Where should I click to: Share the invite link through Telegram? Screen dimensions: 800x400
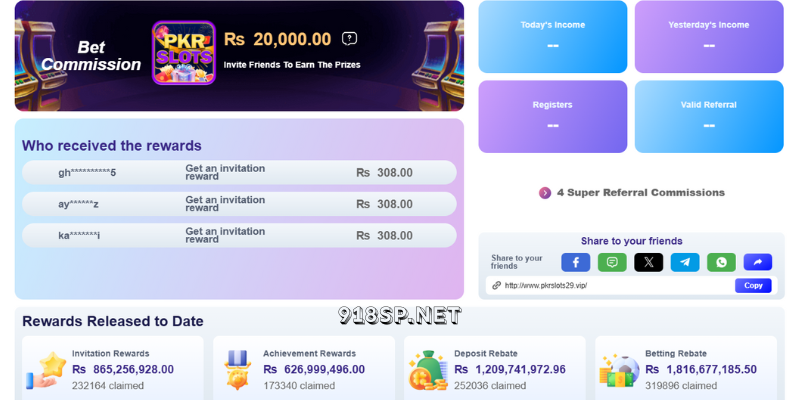(x=685, y=262)
